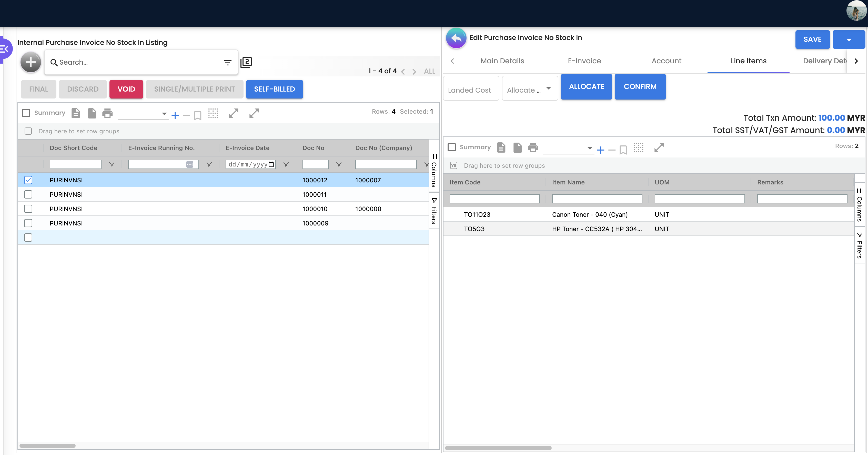Open Doc Short Code column filter funnel
Viewport: 868px width, 455px height.
(112, 164)
